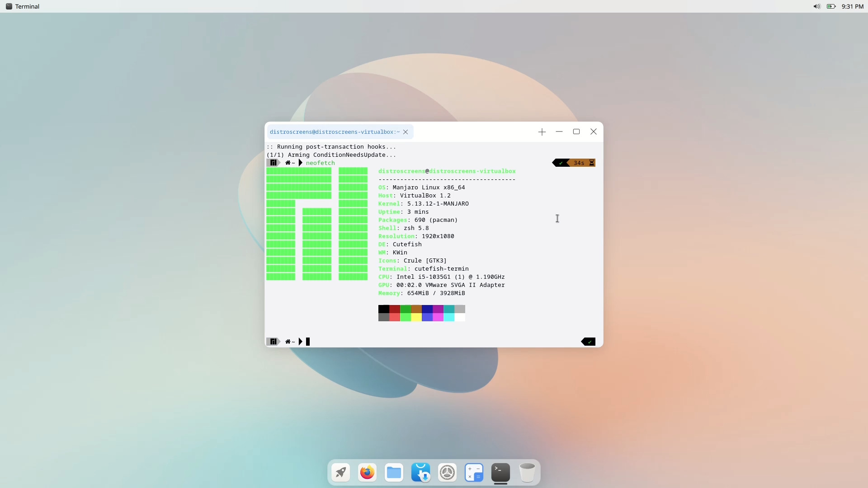Launch the Calculator app

[474, 473]
